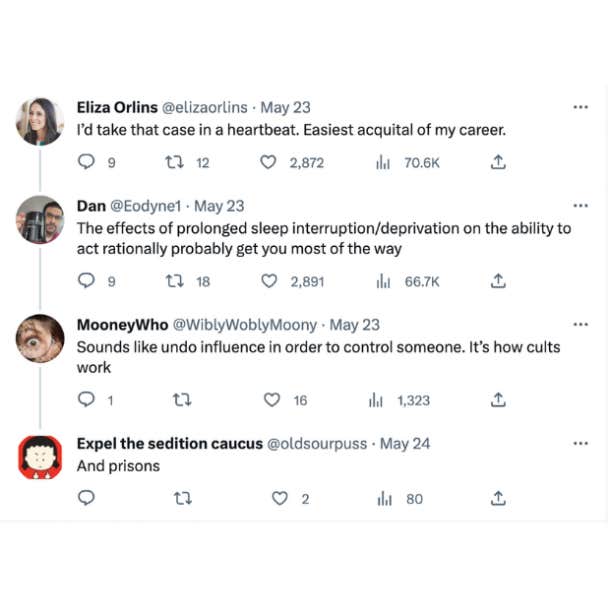Open @elizaorlins profile handle link
Viewport: 610px width, 610px height.
tap(204, 107)
